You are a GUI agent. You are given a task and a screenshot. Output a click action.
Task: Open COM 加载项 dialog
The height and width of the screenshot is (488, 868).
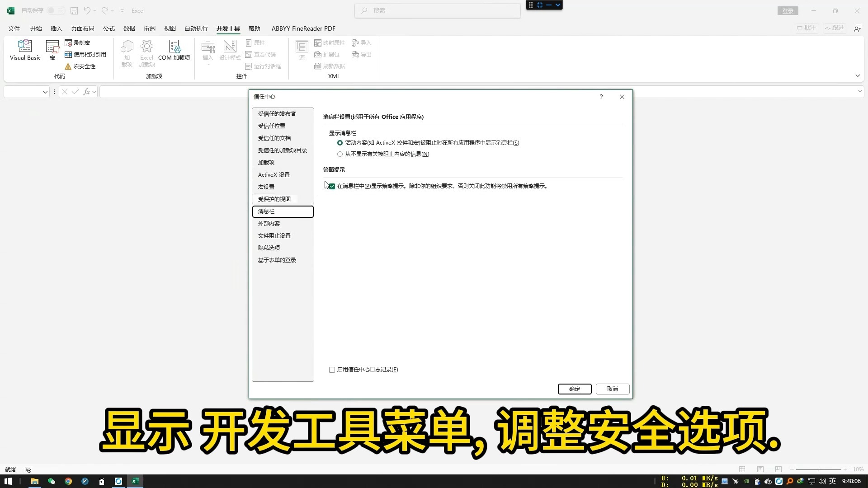tap(174, 50)
